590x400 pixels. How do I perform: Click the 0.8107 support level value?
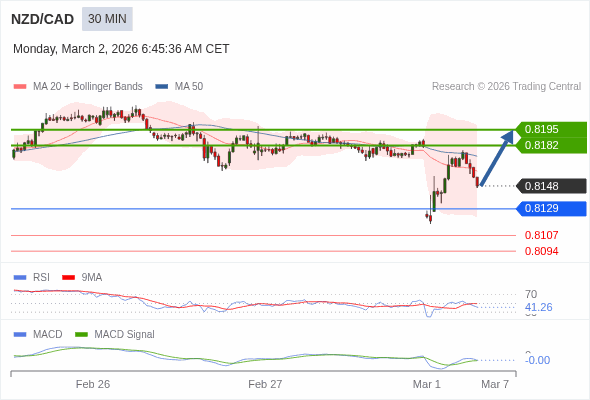[x=541, y=236]
